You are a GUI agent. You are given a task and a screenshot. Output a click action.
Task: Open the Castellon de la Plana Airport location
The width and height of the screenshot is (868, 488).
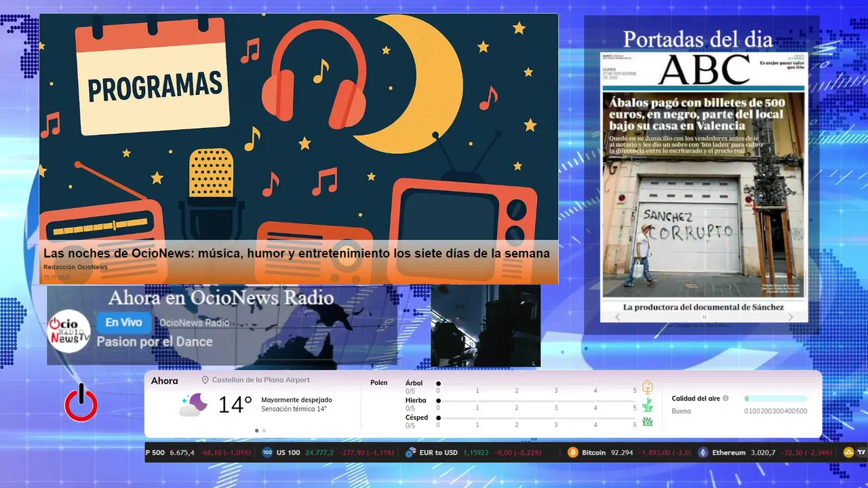(x=260, y=380)
